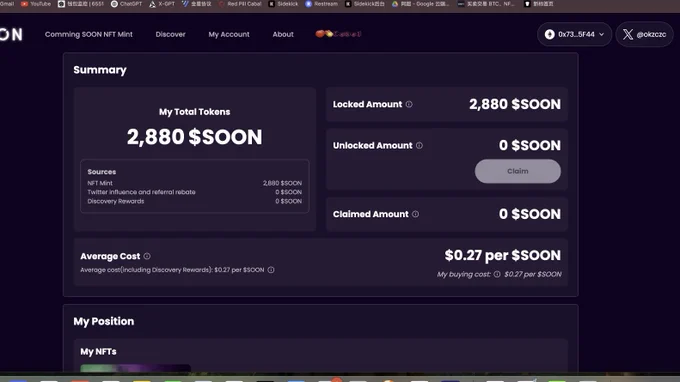The height and width of the screenshot is (382, 680).
Task: Open the Average Cost heading info icon
Action: pyautogui.click(x=147, y=256)
